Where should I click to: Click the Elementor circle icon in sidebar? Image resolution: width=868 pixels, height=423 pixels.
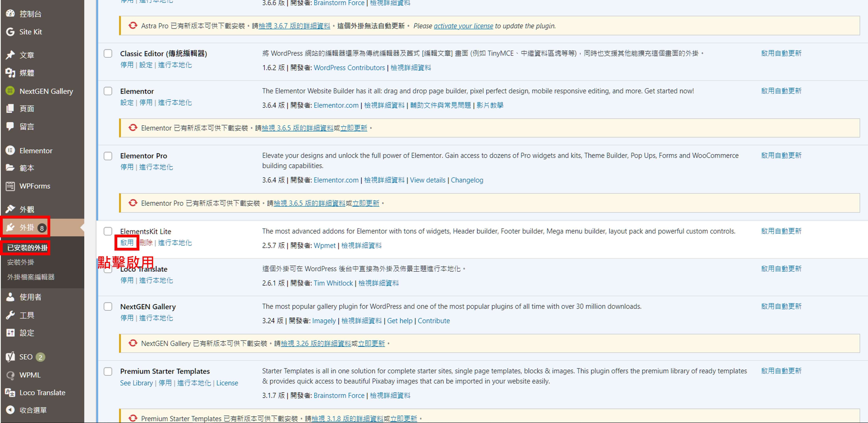tap(10, 151)
